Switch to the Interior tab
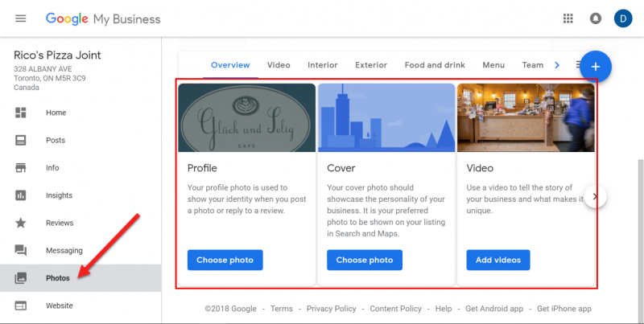 tap(323, 65)
